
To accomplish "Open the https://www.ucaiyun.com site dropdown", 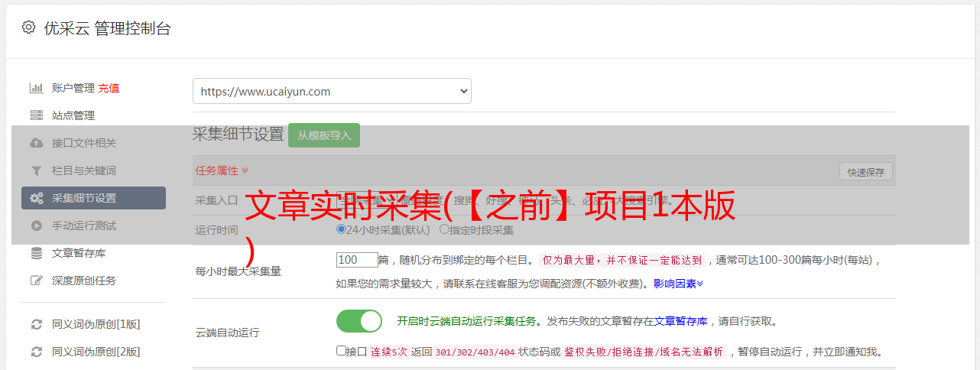I will [x=332, y=91].
